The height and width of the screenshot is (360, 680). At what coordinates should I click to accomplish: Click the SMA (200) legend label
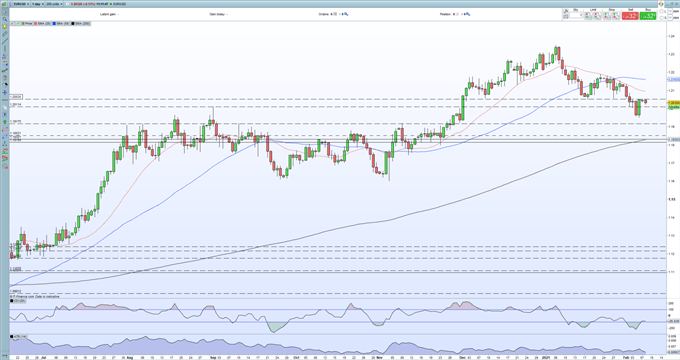[82, 23]
